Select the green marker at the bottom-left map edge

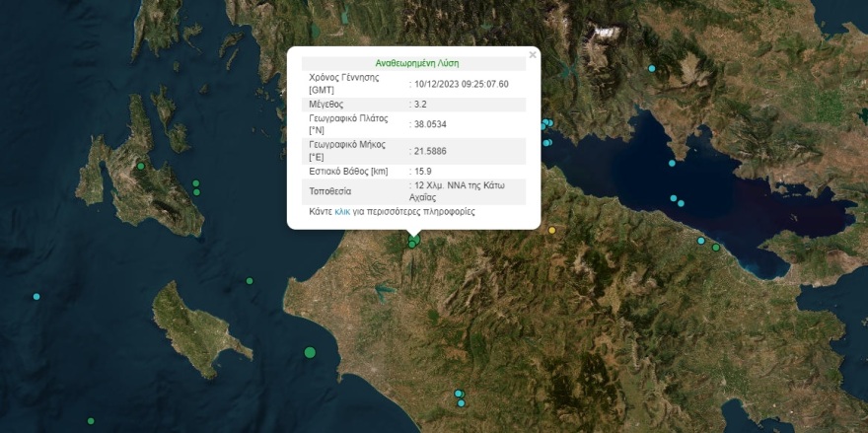91,421
